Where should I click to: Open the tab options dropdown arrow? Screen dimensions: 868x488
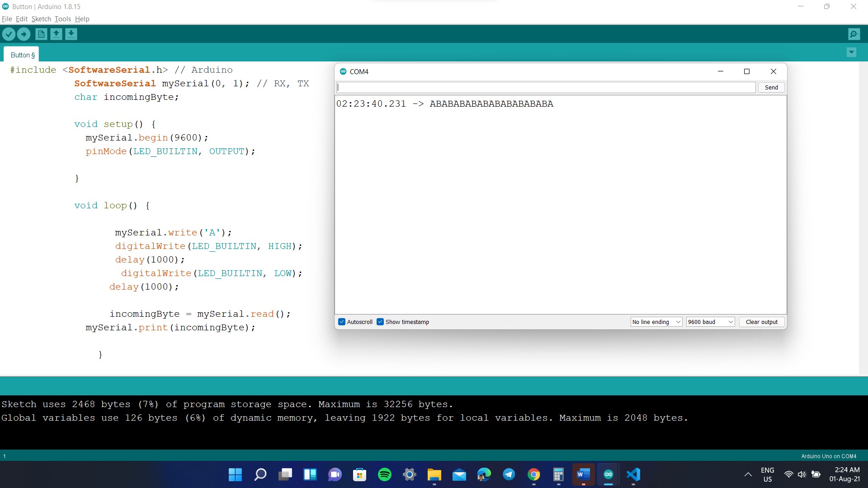[x=851, y=52]
